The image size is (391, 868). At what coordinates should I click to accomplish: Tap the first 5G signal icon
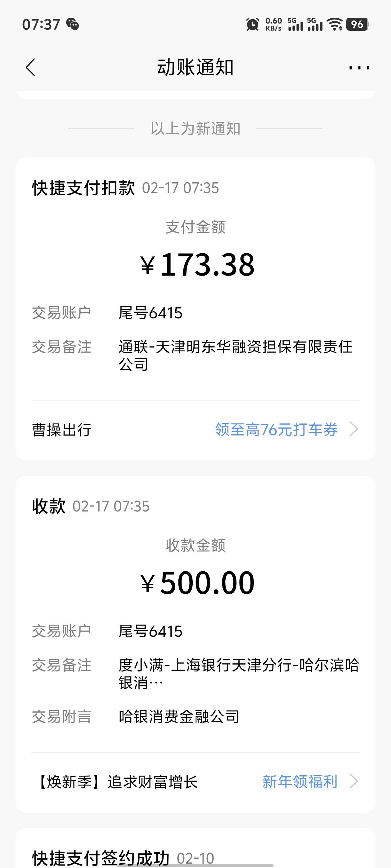click(x=295, y=24)
